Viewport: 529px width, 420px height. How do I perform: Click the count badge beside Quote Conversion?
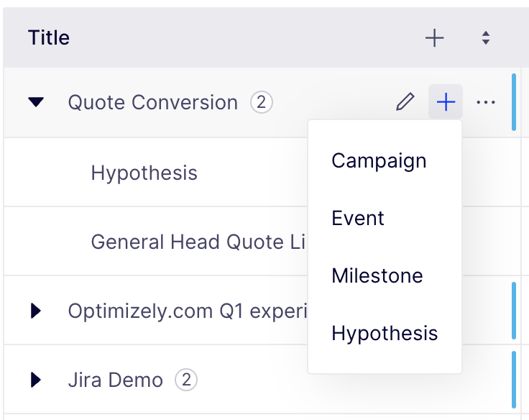261,102
